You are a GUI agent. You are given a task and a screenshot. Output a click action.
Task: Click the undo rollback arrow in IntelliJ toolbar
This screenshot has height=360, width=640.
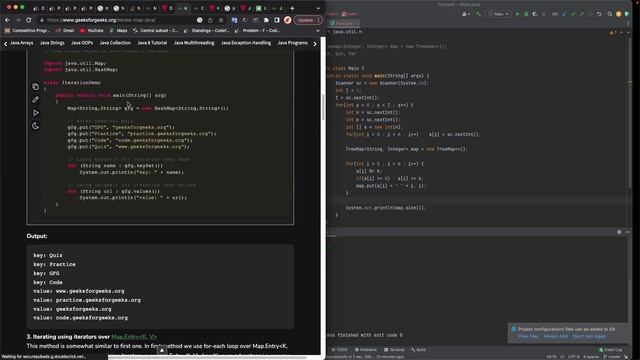pyautogui.click(x=599, y=14)
